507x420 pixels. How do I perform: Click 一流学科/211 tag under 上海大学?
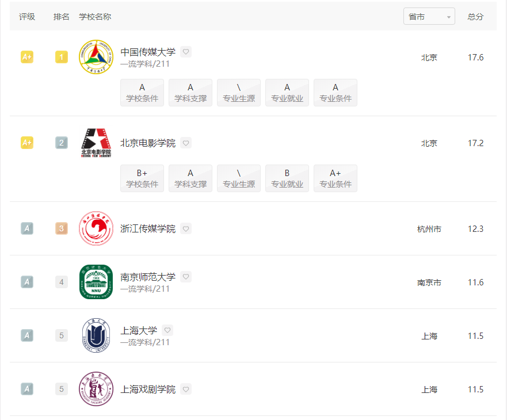(145, 342)
